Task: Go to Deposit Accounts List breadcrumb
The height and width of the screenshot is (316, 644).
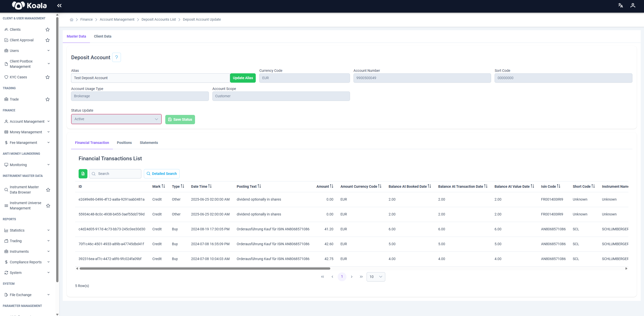Action: point(159,20)
